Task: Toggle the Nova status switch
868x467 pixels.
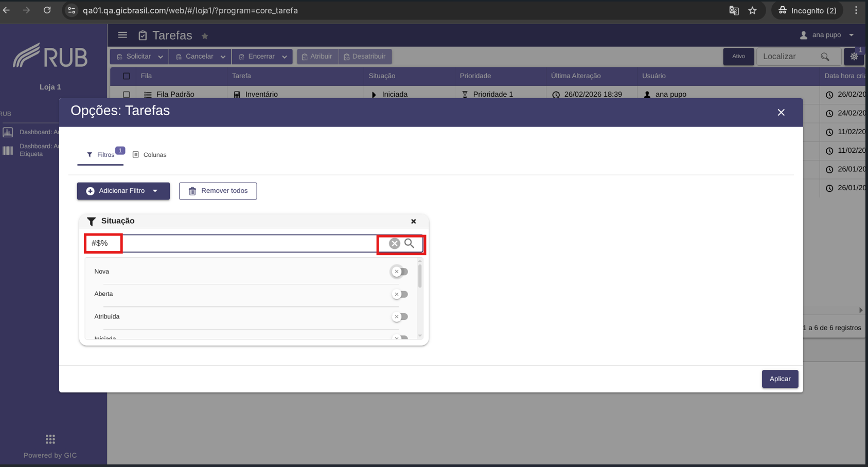Action: point(400,272)
